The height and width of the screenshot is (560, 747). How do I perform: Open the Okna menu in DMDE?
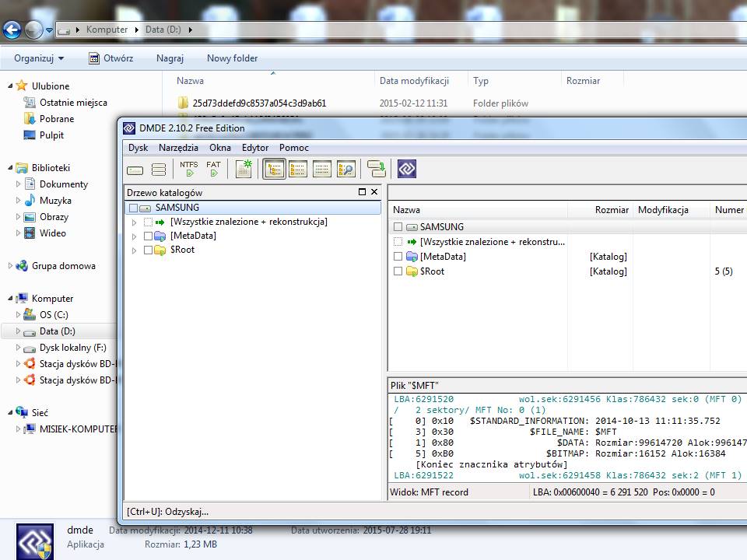220,148
